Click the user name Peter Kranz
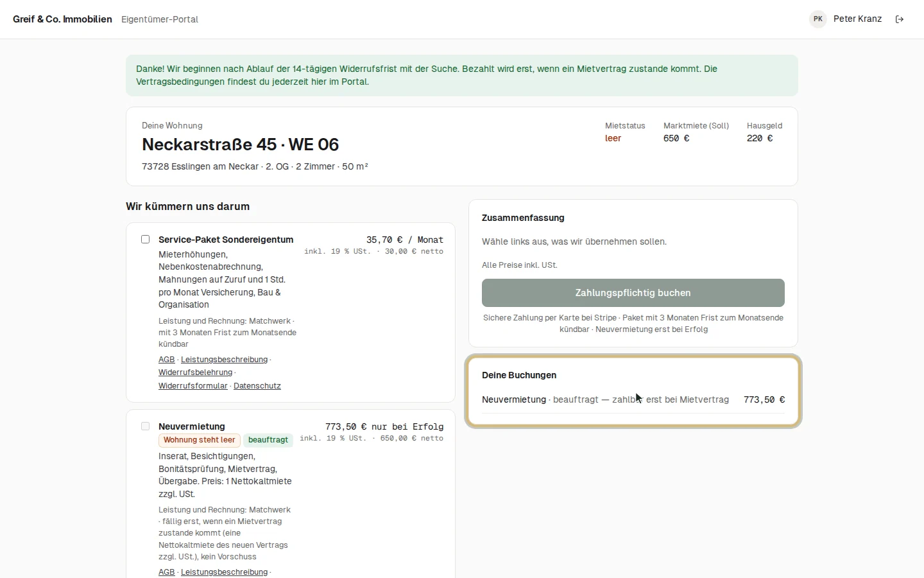 [858, 19]
